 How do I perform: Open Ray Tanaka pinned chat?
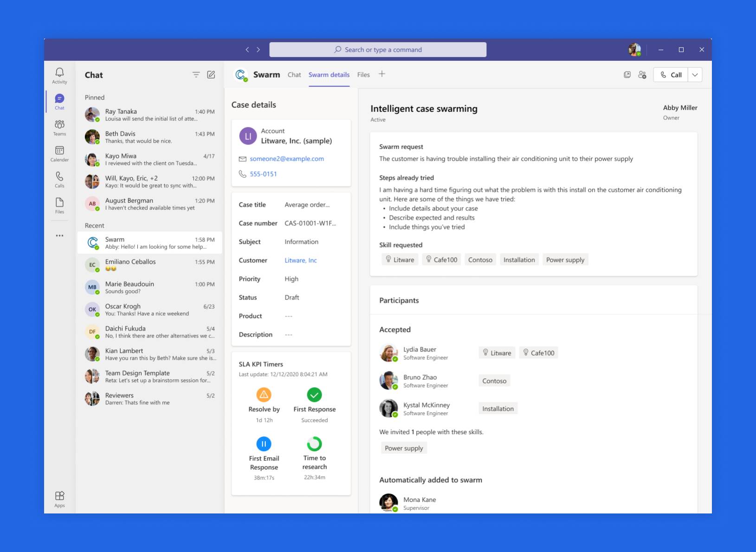pos(149,115)
